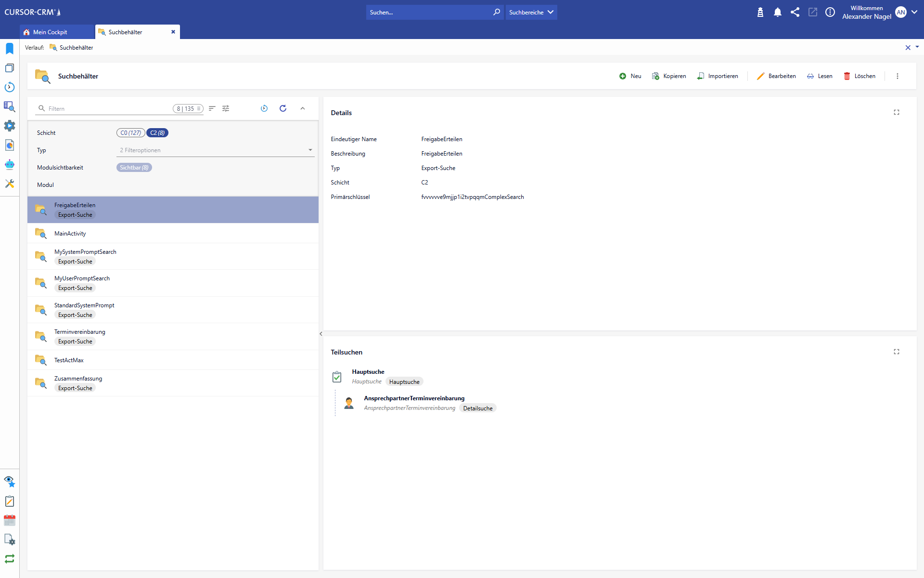
Task: Click the Lesen button
Action: pos(820,76)
